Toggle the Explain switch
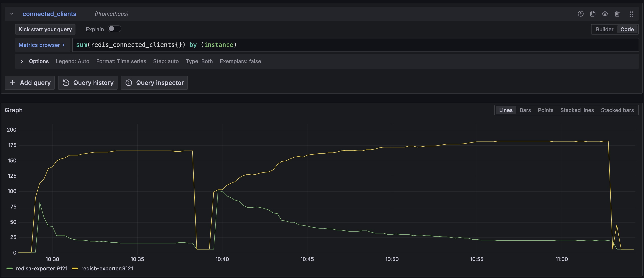The width and height of the screenshot is (644, 278). pos(114,29)
